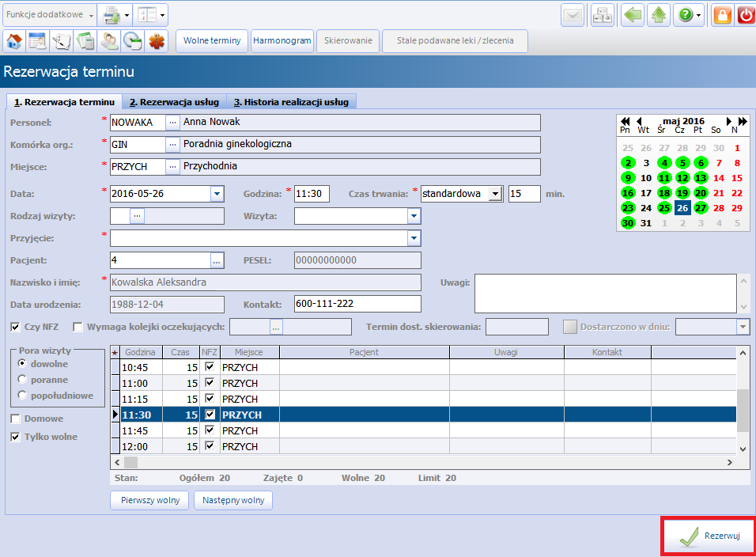Switch to 2. Rezerwacja usług tab
This screenshot has width=756, height=557.
pyautogui.click(x=174, y=102)
